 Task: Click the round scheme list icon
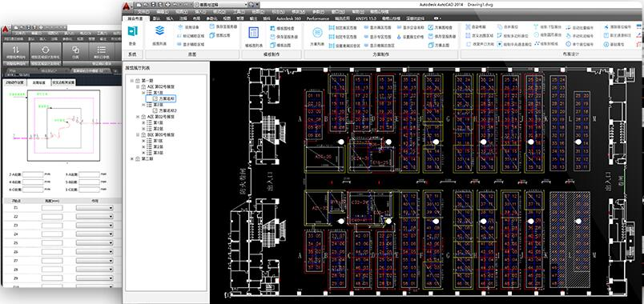coord(317,33)
